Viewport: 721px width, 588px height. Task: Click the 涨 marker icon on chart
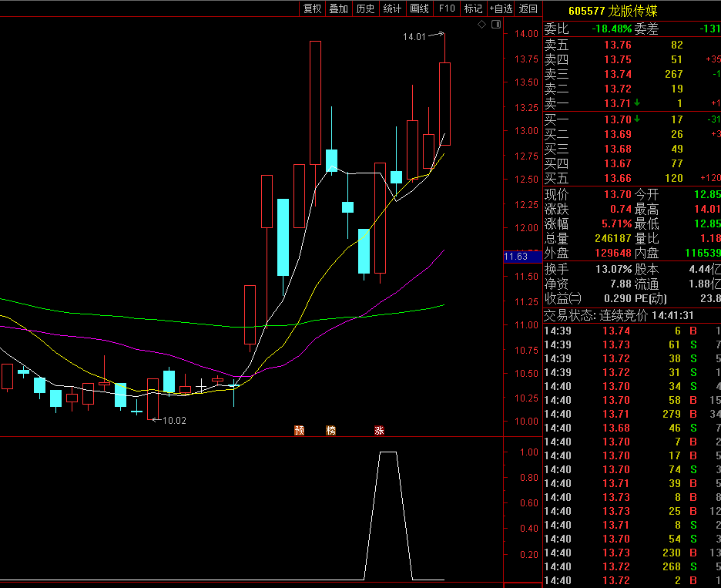379,430
